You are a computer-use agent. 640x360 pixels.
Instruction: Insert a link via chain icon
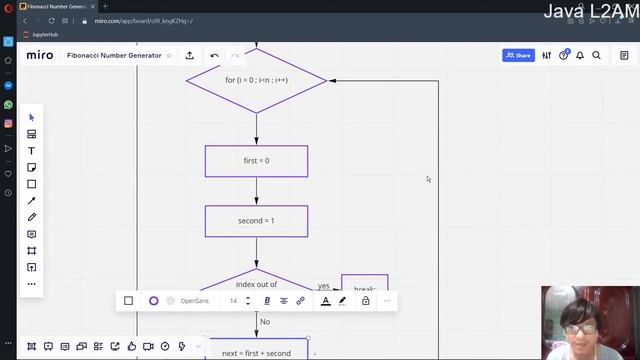(x=300, y=301)
